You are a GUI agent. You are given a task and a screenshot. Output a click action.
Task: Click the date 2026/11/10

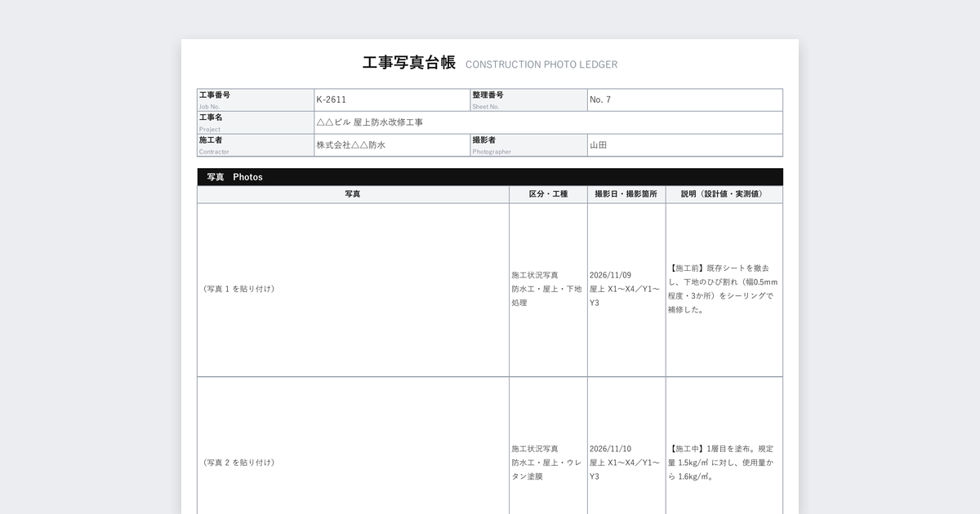(611, 449)
